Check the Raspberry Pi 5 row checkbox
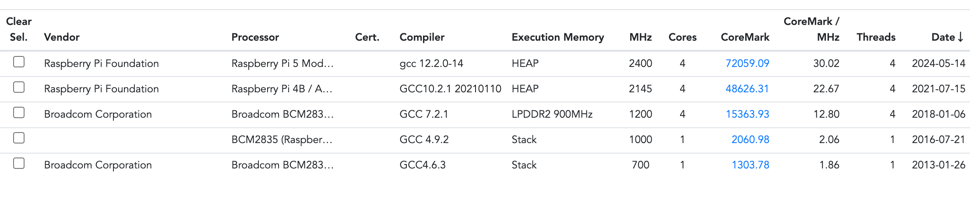Viewport: 980px width, 217px height. [x=19, y=62]
